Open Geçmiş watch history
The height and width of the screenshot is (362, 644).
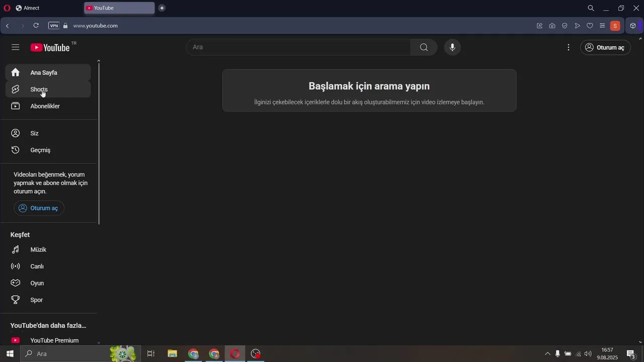click(x=48, y=150)
